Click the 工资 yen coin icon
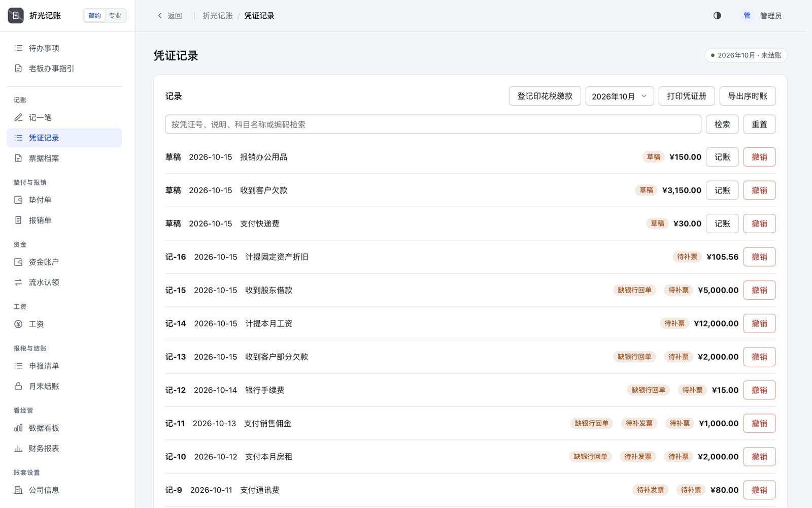 [x=18, y=324]
